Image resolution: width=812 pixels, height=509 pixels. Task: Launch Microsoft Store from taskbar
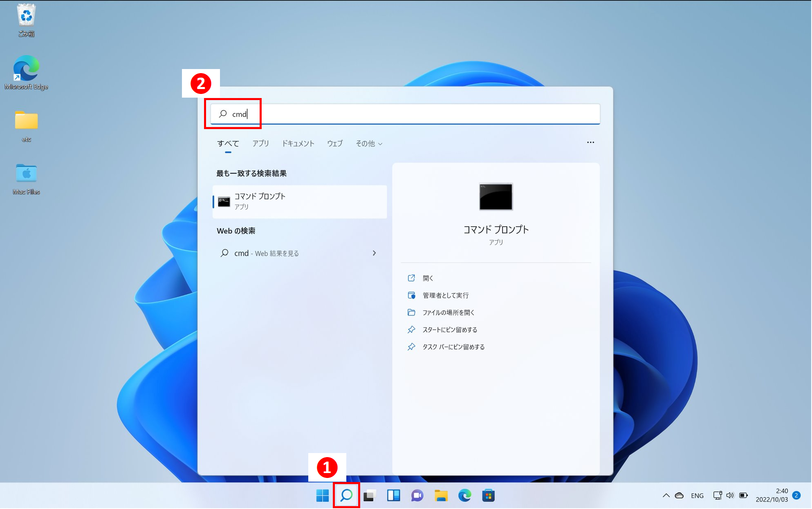[488, 496]
